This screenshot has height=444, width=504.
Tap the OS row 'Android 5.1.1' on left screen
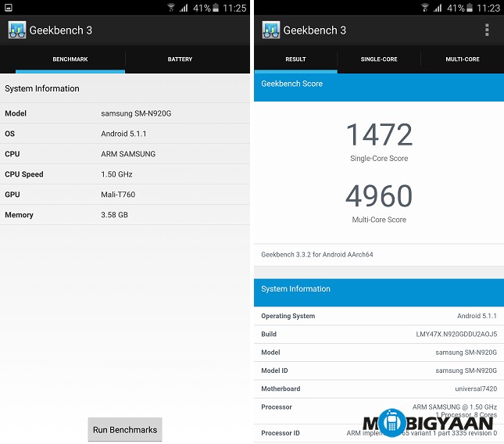[125, 134]
